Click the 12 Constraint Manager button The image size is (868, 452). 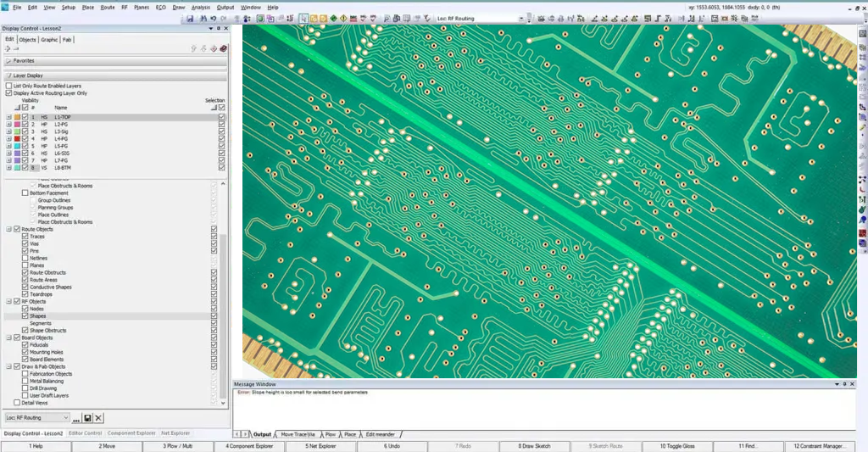coord(820,446)
